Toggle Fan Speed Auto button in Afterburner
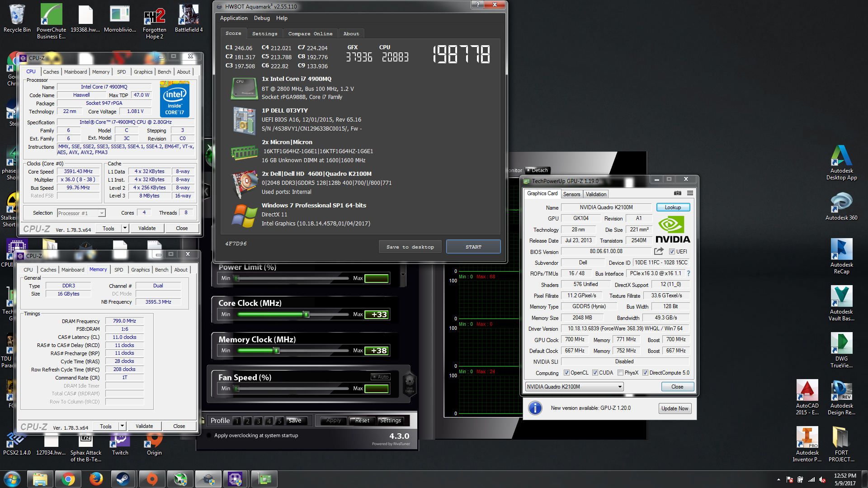868x488 pixels. [x=381, y=377]
